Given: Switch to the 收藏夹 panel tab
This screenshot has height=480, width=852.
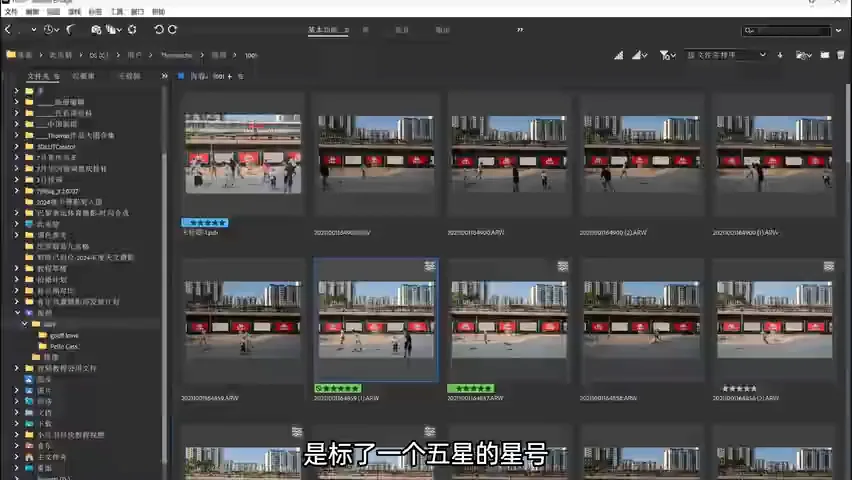Looking at the screenshot, I should click(x=83, y=76).
